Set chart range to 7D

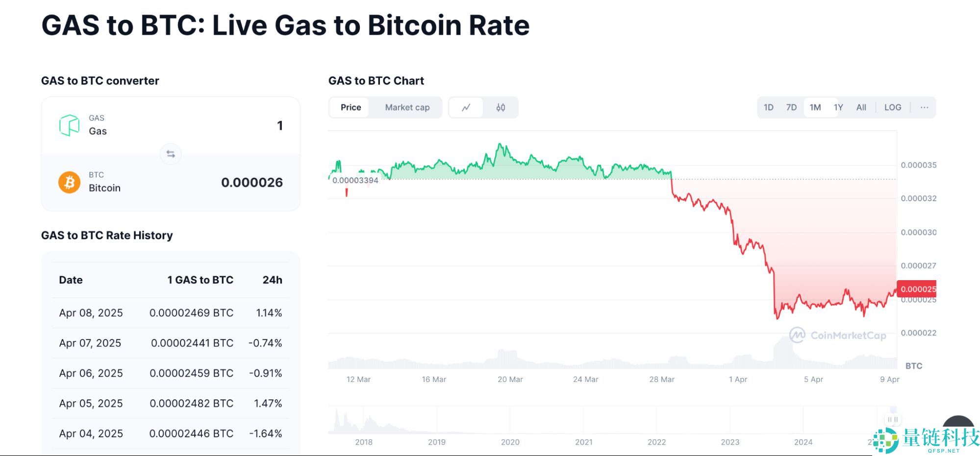791,107
